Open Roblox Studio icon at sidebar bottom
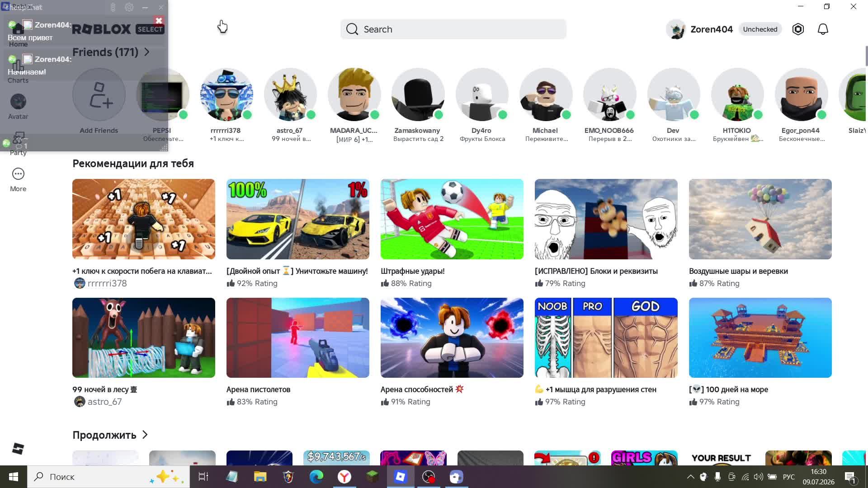Viewport: 868px width, 488px height. [18, 449]
